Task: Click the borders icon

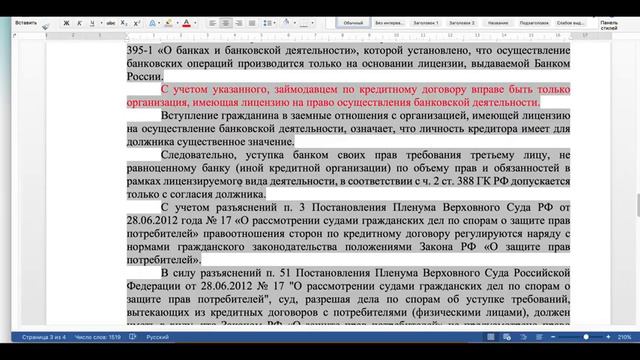Action: click(x=304, y=23)
